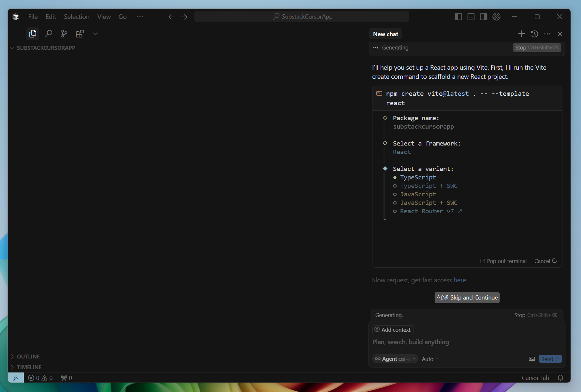This screenshot has width=581, height=392.
Task: Click 'Select a framework:' prompt line
Action: (x=427, y=143)
